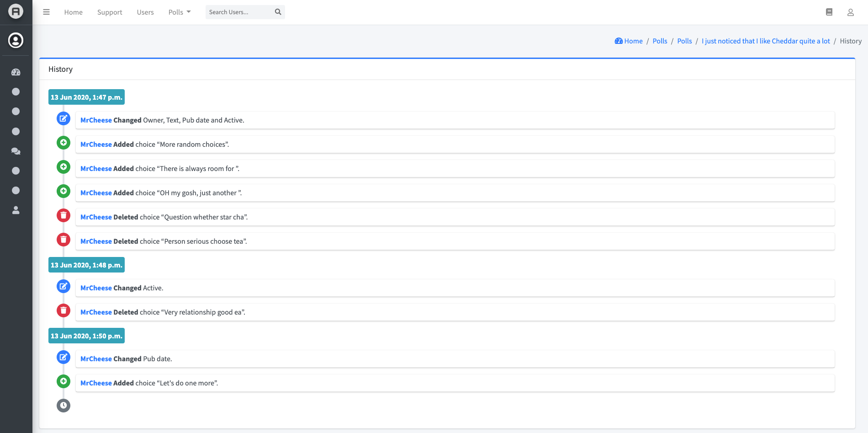The image size is (868, 433).
Task: Toggle the hamburger sidebar menu icon
Action: click(x=46, y=12)
